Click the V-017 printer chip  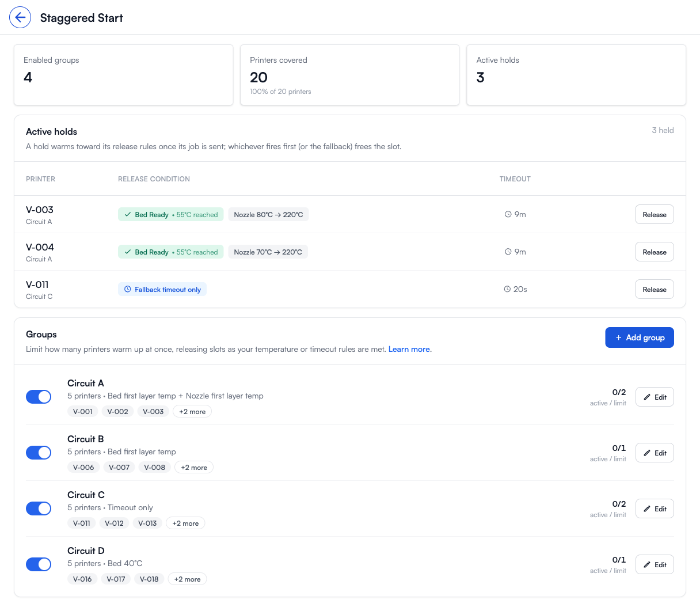tap(116, 579)
